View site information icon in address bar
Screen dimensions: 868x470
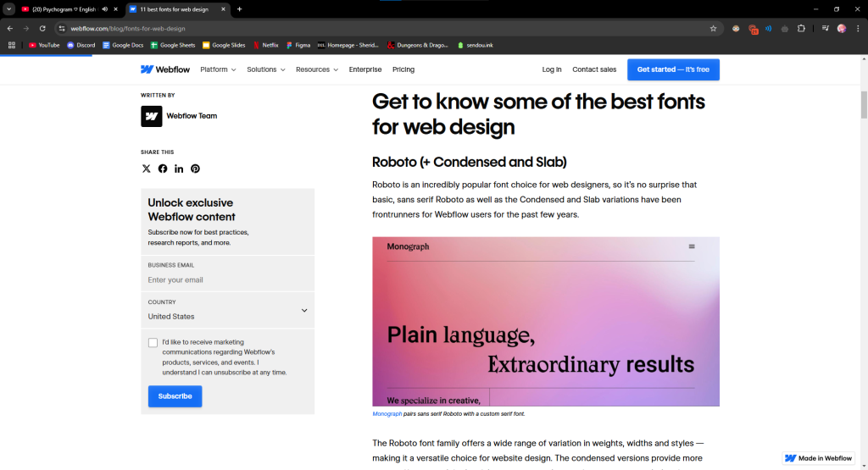click(x=62, y=28)
